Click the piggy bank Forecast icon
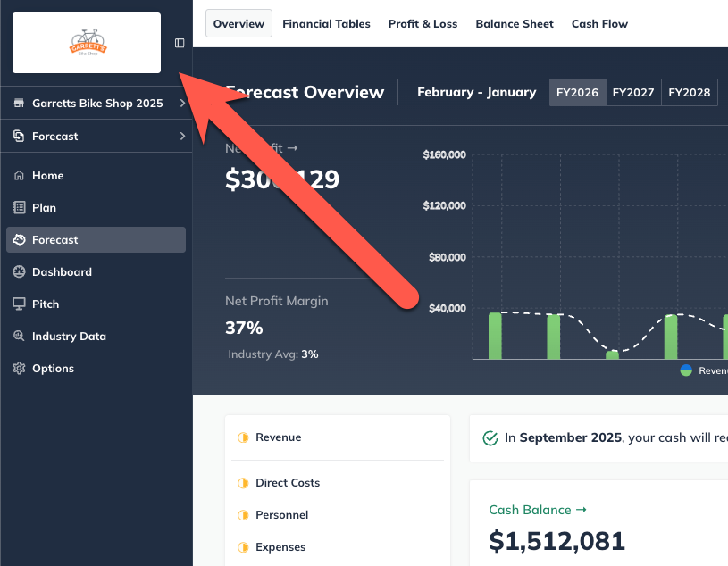This screenshot has height=566, width=728. pos(19,239)
